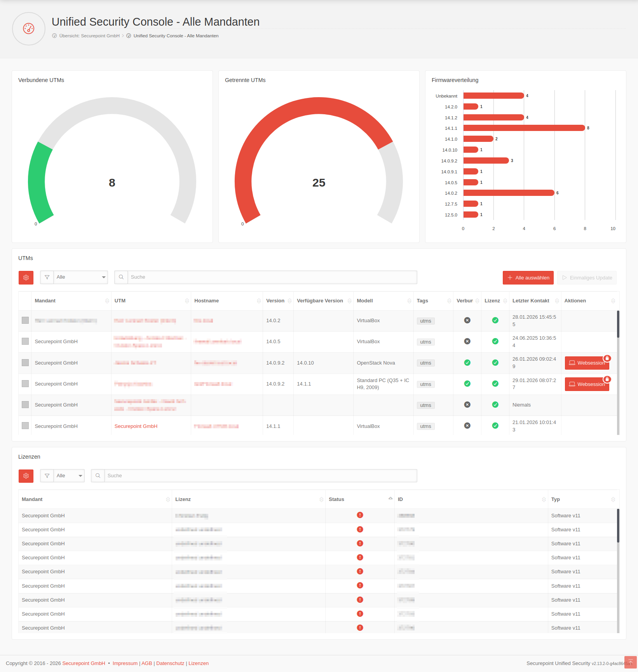Check the box for the Securepoint GmbH 14.1.1 row

(25, 426)
